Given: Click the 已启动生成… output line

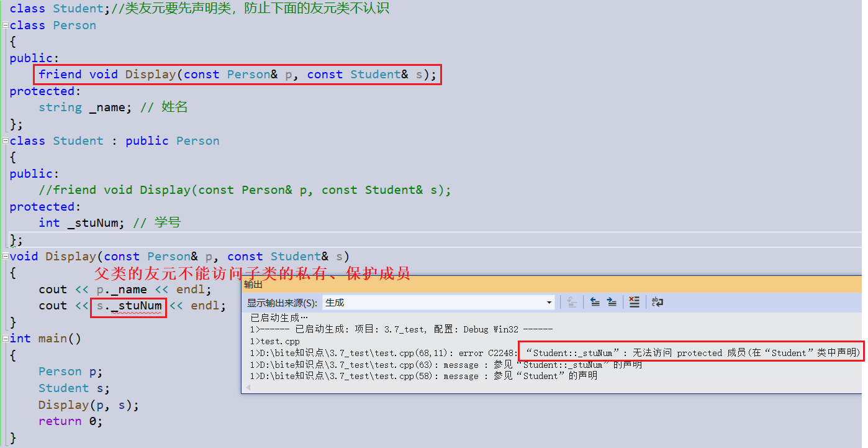Looking at the screenshot, I should coord(279,318).
